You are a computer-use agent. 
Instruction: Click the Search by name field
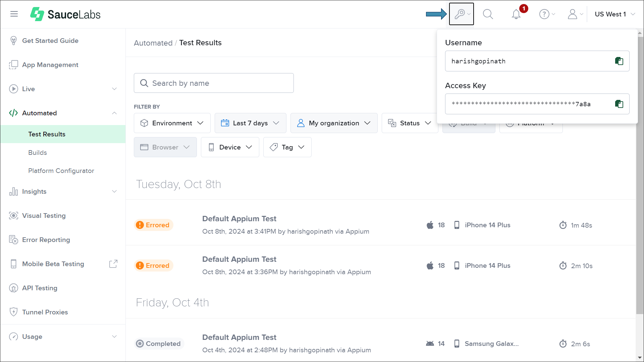coord(214,83)
